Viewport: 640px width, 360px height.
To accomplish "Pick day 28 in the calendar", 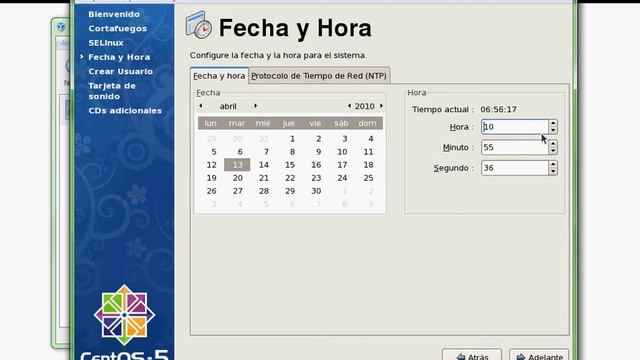I will (264, 191).
